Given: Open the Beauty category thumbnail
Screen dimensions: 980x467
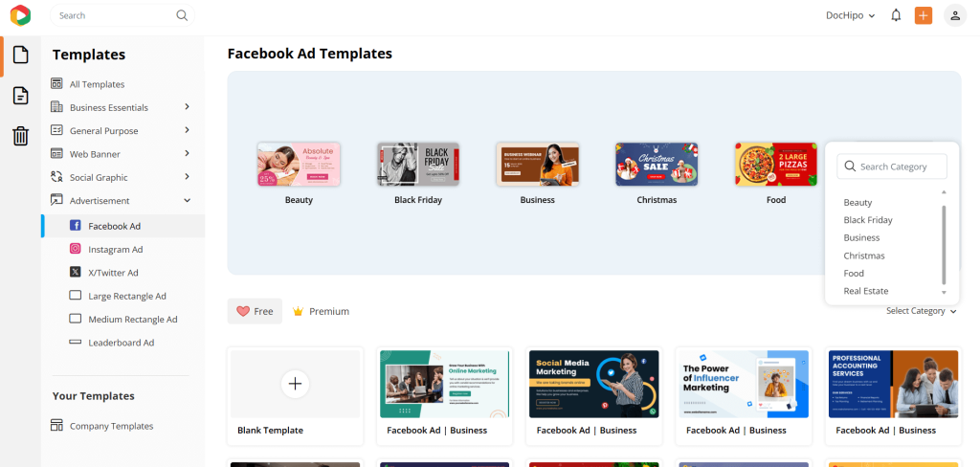Looking at the screenshot, I should (x=299, y=164).
